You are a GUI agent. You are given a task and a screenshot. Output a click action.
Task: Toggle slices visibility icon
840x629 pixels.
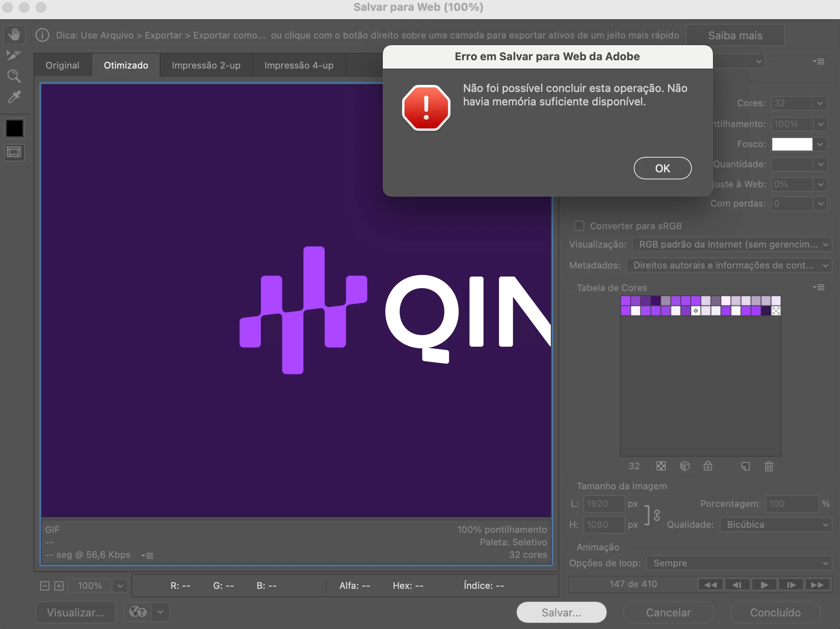coord(14,152)
